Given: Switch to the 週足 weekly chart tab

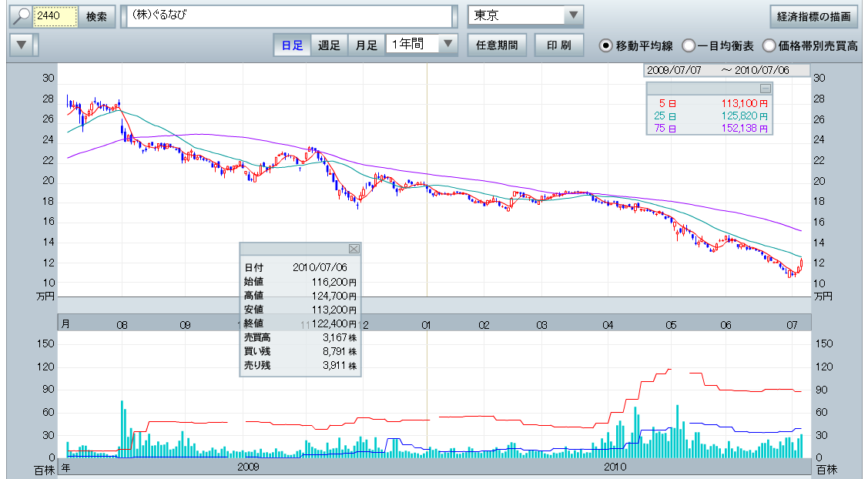Looking at the screenshot, I should (329, 45).
